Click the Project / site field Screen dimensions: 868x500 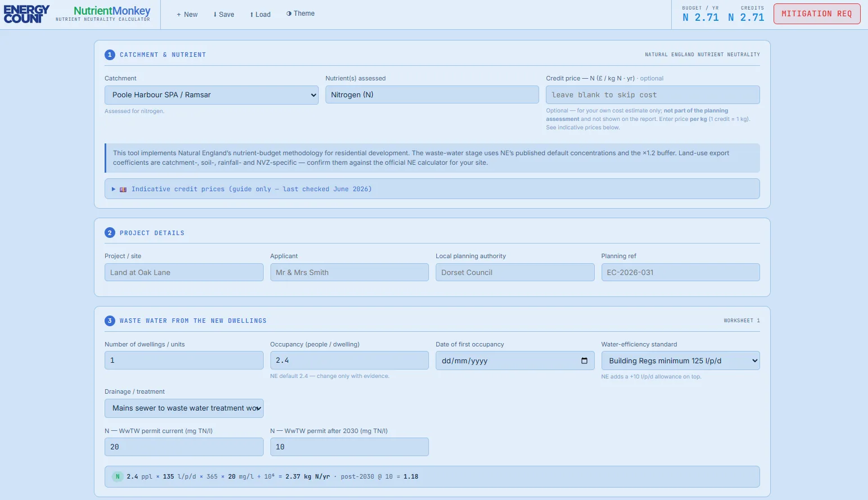tap(184, 272)
